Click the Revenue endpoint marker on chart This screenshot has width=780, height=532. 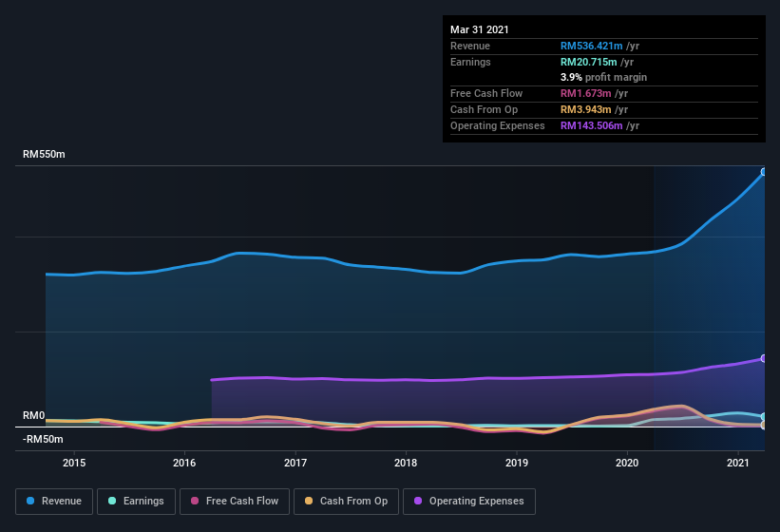764,172
